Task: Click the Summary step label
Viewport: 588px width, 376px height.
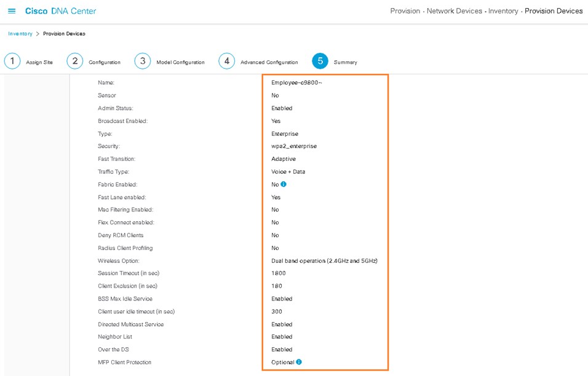Action: click(346, 62)
